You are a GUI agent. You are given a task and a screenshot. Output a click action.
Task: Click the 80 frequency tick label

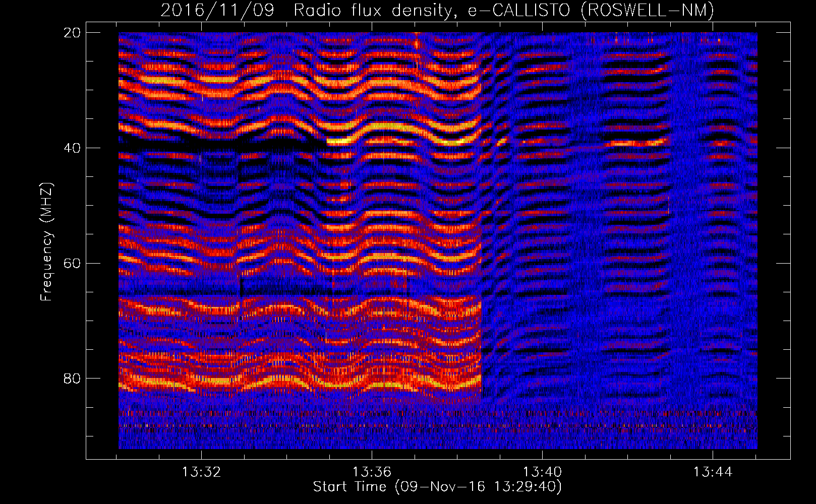point(72,379)
